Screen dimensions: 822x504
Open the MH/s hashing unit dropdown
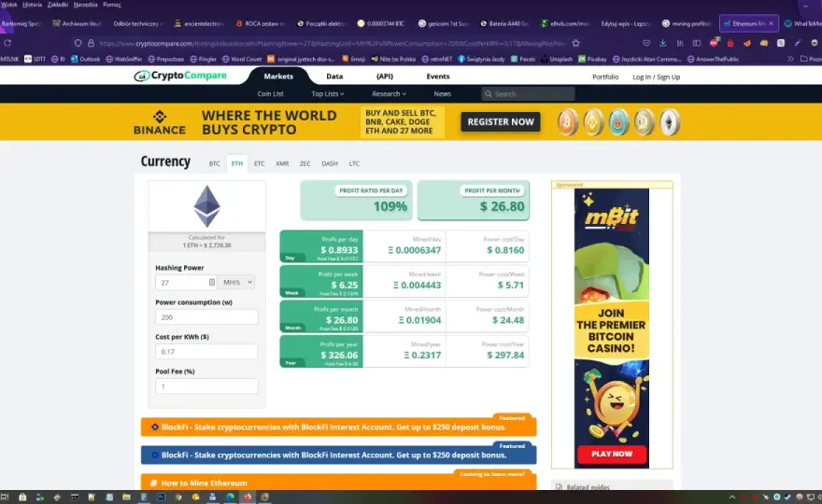tap(236, 282)
